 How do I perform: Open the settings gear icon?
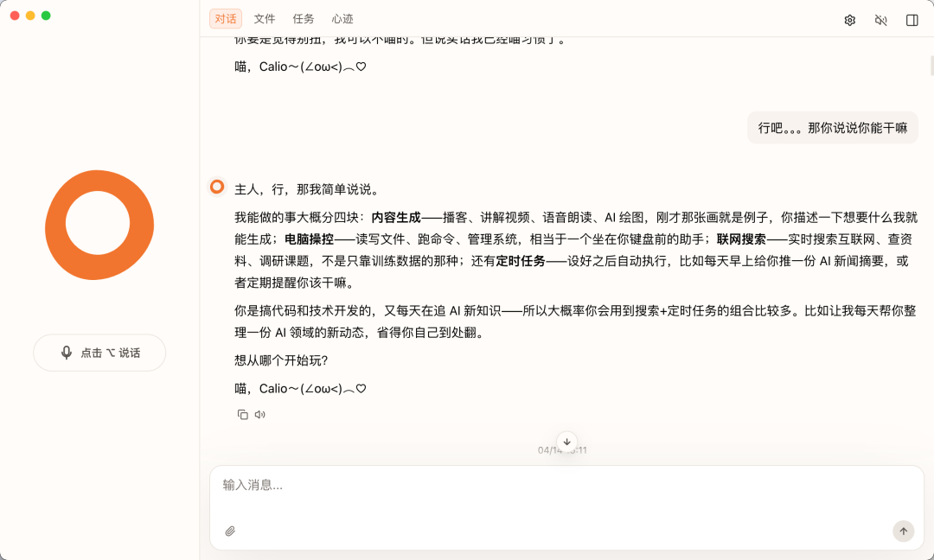point(849,20)
